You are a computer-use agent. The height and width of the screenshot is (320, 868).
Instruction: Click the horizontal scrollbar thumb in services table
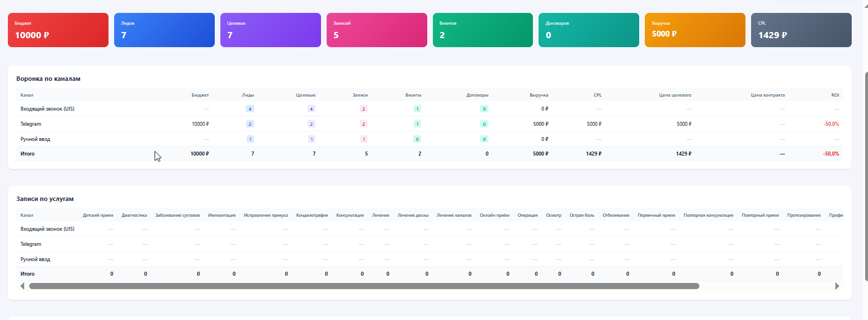pyautogui.click(x=364, y=286)
